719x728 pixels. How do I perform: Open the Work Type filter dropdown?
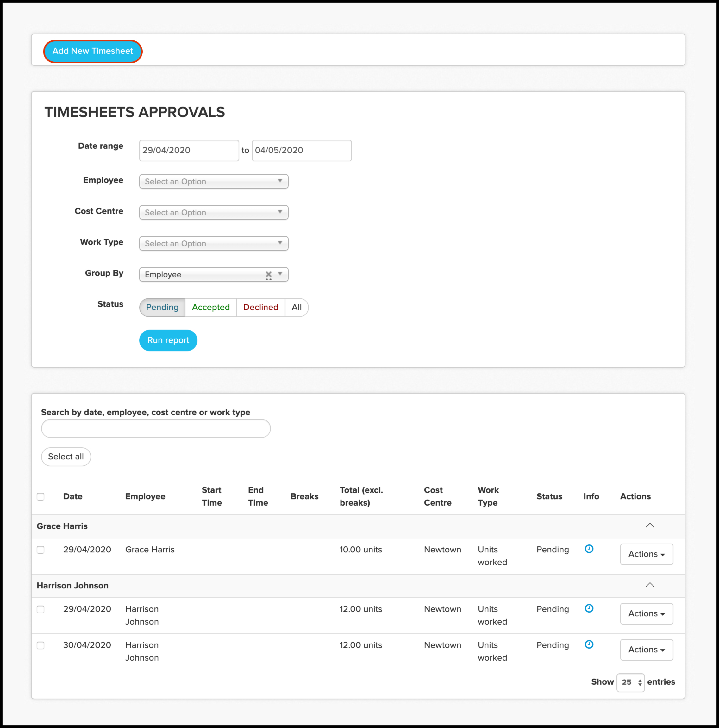coord(214,243)
